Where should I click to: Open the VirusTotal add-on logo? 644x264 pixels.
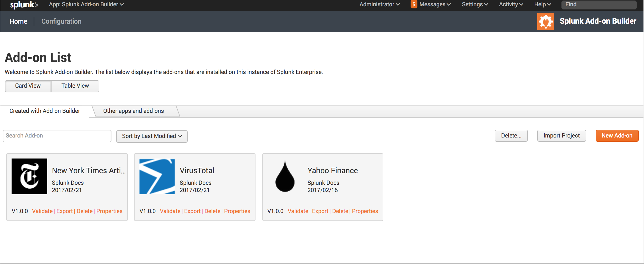[x=157, y=176]
